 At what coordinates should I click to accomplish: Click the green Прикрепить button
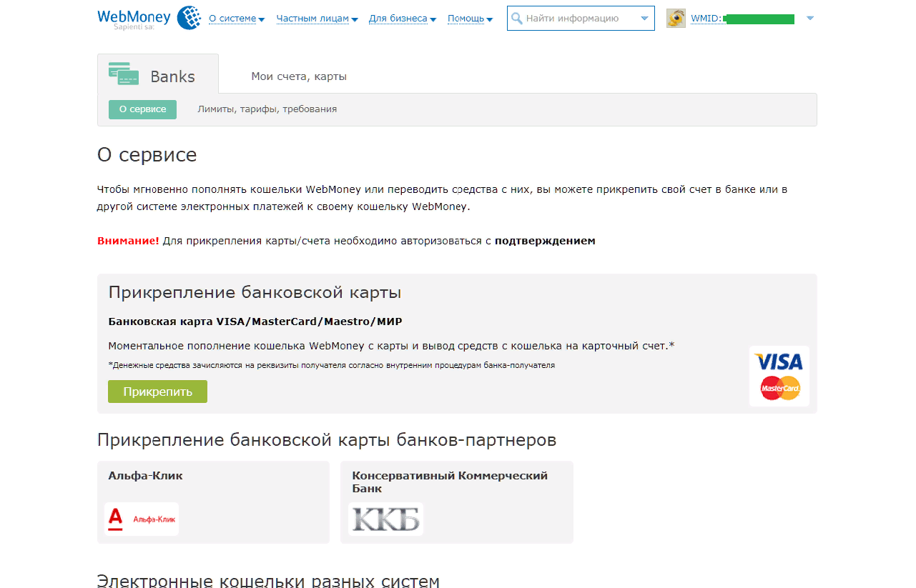[x=157, y=392]
